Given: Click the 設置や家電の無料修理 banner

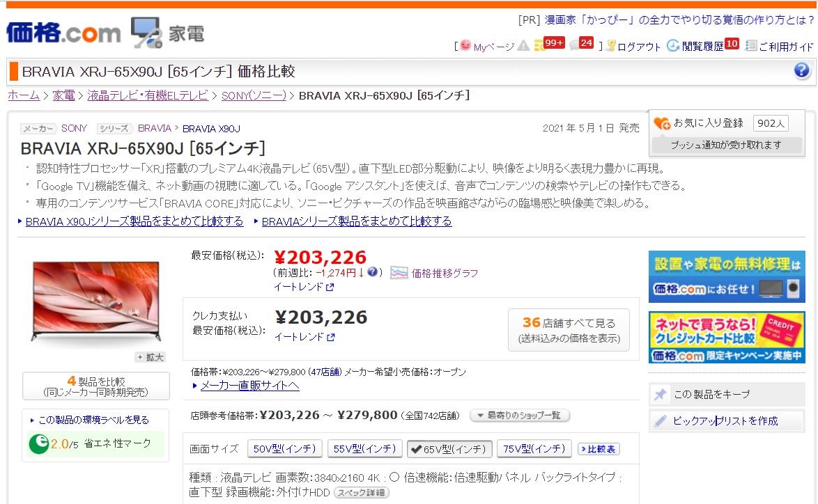Looking at the screenshot, I should coord(727,276).
